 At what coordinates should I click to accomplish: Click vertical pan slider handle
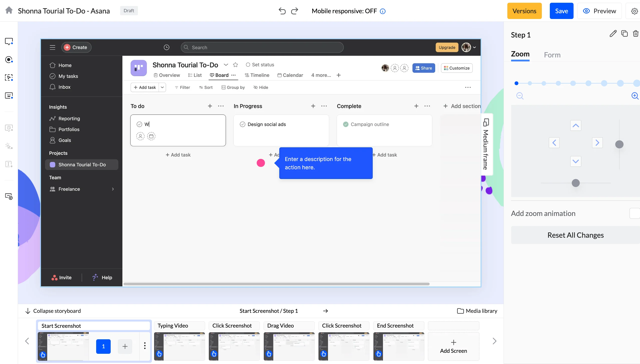(x=619, y=144)
